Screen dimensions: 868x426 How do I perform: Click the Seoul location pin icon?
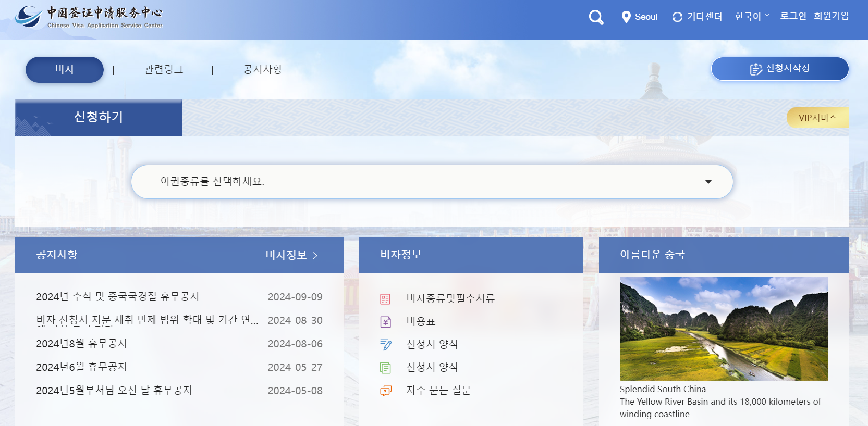[626, 17]
